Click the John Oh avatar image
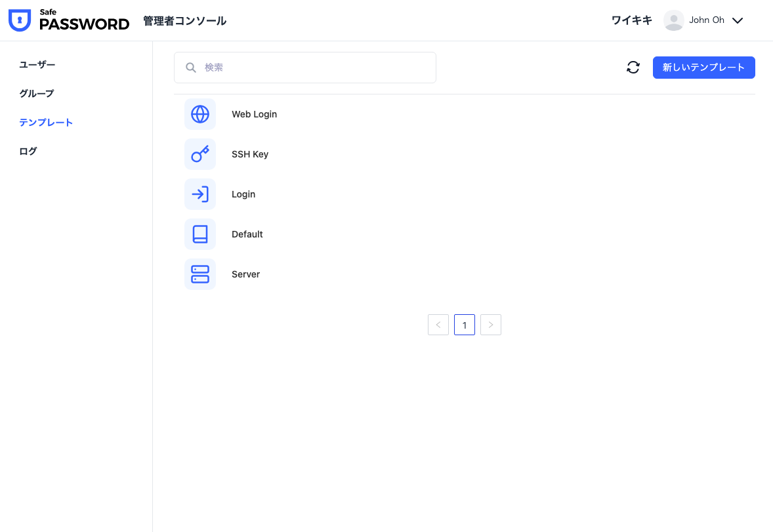The image size is (773, 532). pyautogui.click(x=674, y=20)
